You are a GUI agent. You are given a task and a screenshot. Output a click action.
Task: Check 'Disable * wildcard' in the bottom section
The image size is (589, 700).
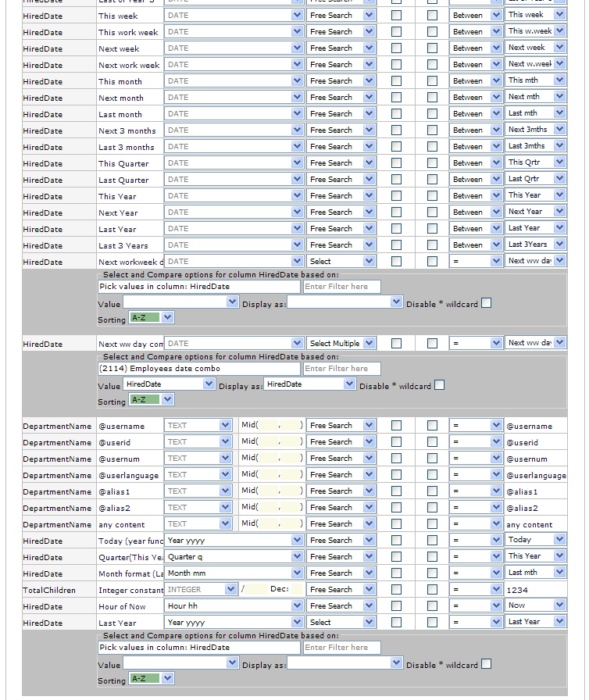point(486,664)
